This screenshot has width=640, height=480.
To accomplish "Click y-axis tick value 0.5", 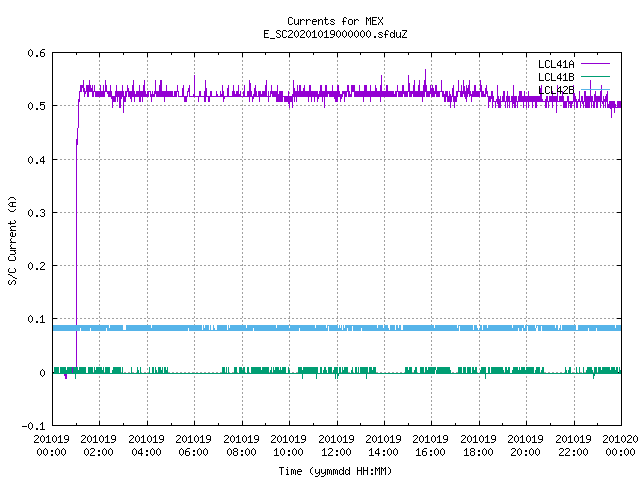I will [x=36, y=106].
